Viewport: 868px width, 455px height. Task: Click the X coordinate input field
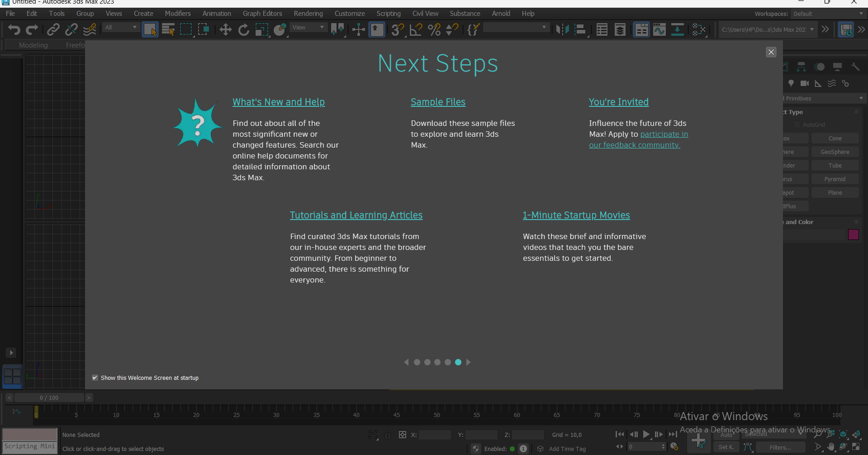coord(435,435)
